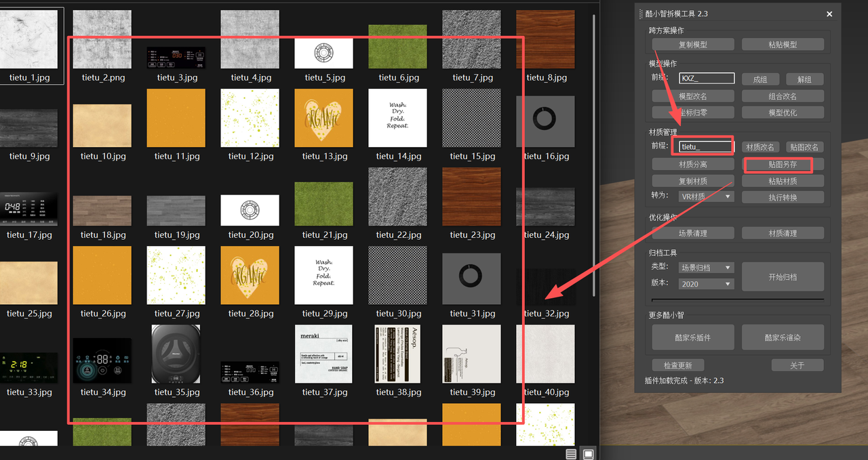
Task: Open the 2020 version dropdown
Action: pyautogui.click(x=706, y=284)
